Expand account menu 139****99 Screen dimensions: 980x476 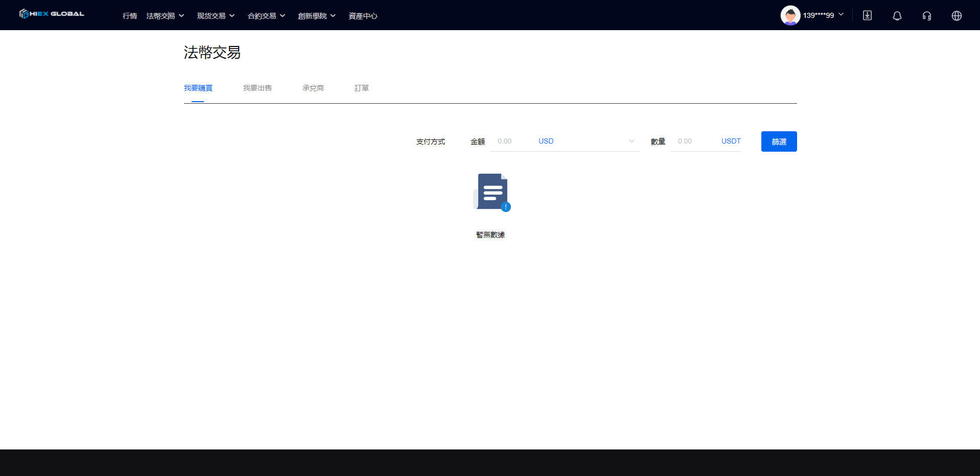[823, 15]
